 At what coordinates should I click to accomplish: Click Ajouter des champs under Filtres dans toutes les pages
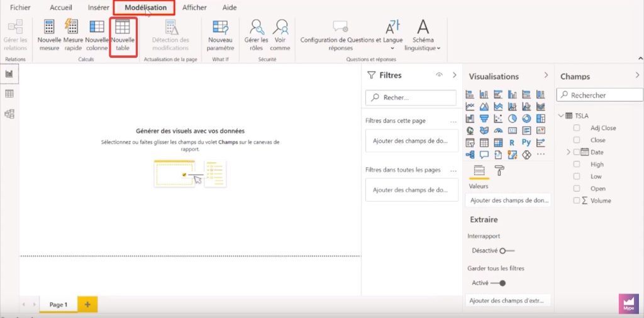[x=412, y=190]
